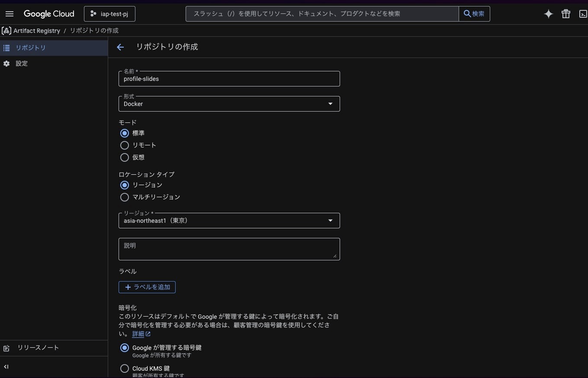
Task: Activate Cloud Shell terminal icon
Action: pyautogui.click(x=582, y=14)
